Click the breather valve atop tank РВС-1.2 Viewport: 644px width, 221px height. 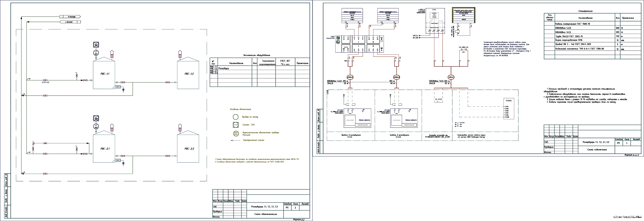[180, 54]
